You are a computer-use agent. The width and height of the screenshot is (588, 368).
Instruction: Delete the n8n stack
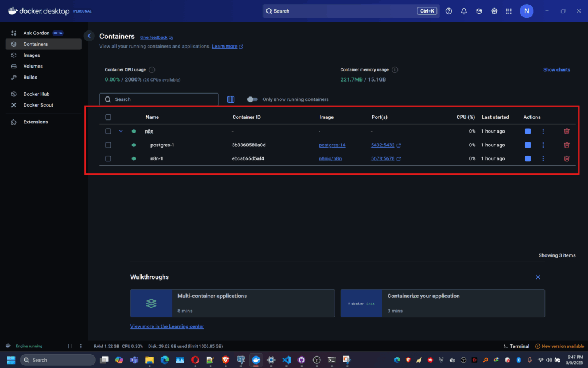[567, 131]
